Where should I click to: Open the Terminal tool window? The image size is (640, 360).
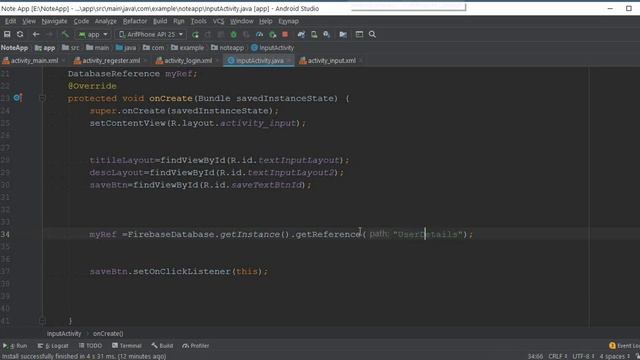pos(127,346)
